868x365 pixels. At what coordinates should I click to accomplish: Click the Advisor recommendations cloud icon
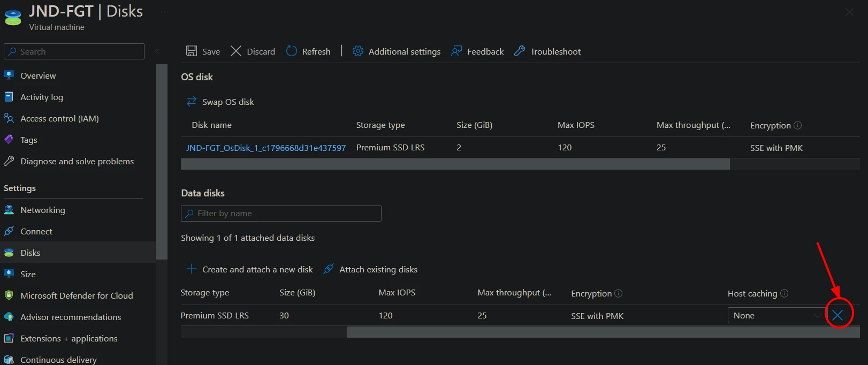pos(9,316)
